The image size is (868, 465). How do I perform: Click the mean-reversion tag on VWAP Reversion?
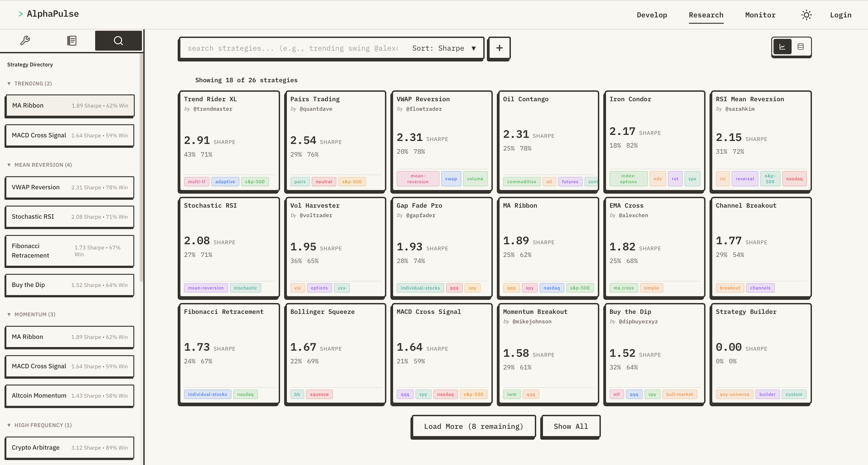418,179
